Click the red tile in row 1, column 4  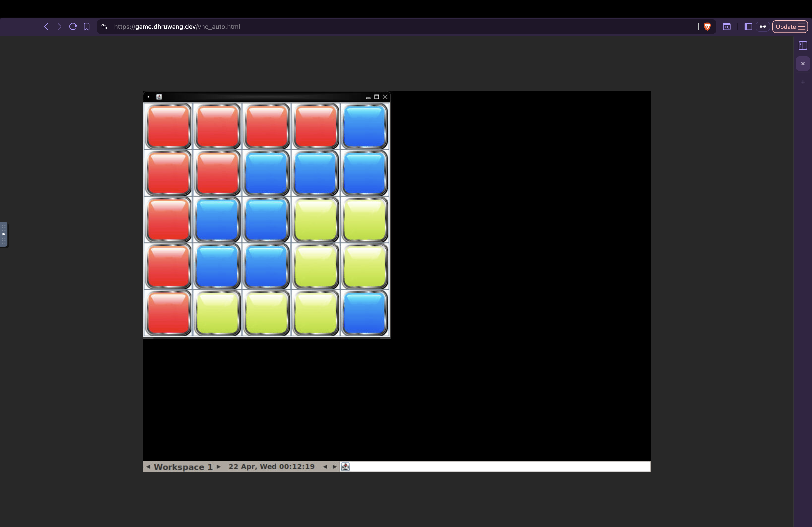pos(316,126)
